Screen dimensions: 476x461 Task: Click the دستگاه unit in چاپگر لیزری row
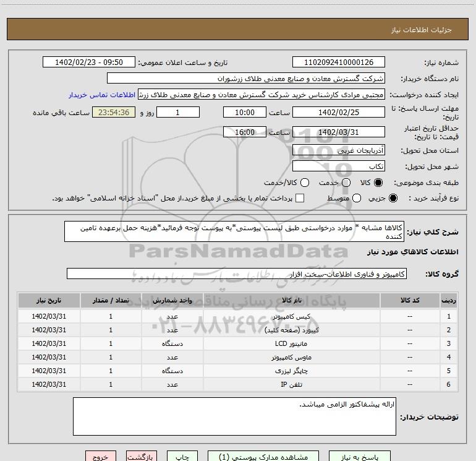172,371
